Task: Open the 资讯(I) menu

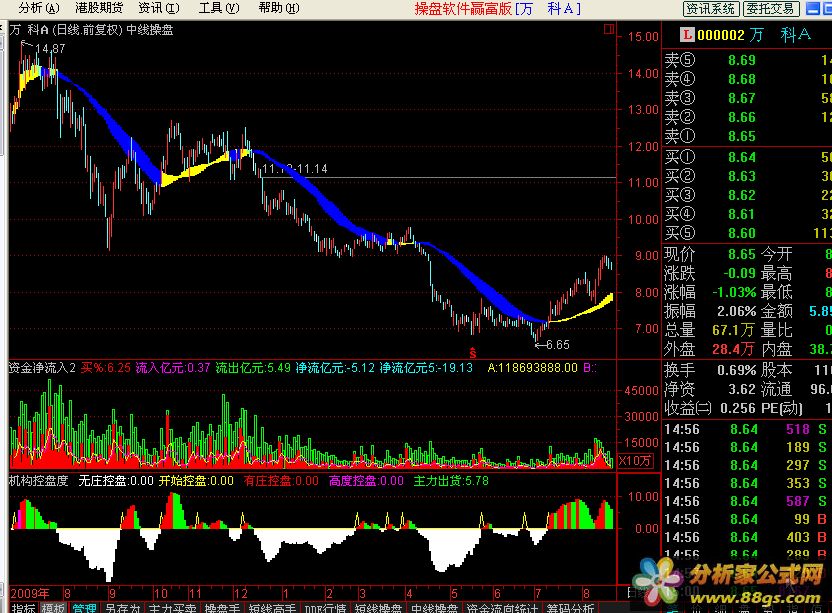Action: point(159,8)
